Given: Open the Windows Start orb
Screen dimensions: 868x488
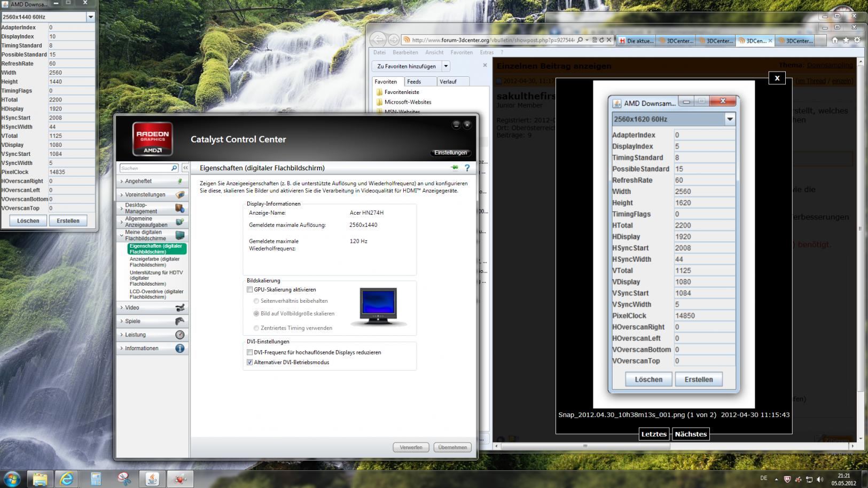Looking at the screenshot, I should coord(12,478).
